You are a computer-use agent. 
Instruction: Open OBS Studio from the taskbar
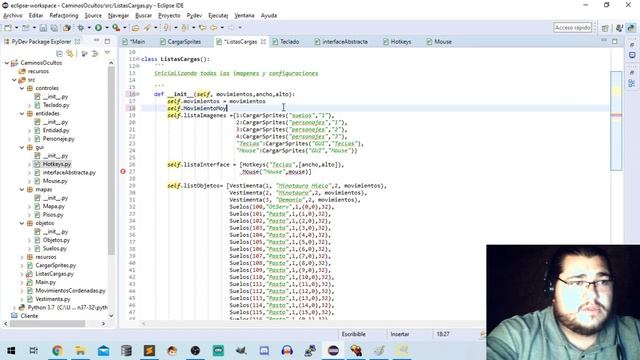click(196, 350)
